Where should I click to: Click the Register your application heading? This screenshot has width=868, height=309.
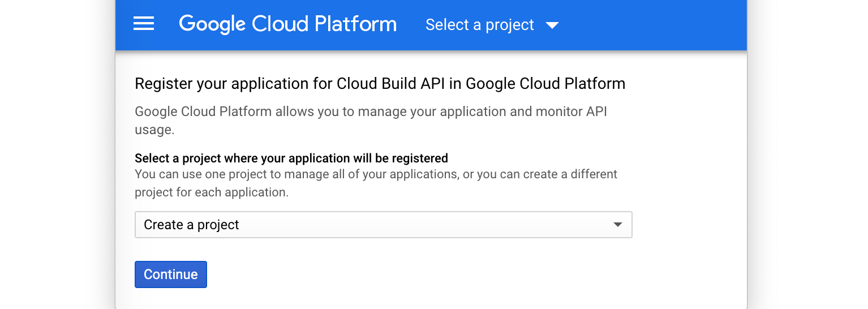click(380, 84)
